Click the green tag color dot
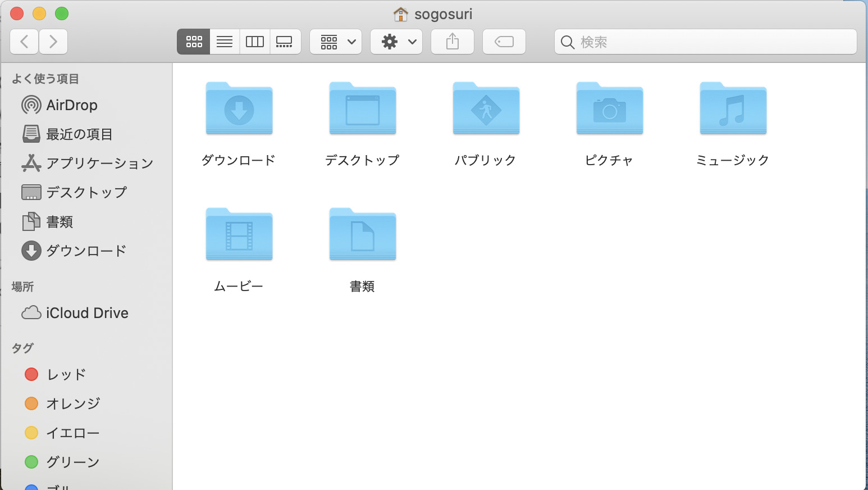Image resolution: width=868 pixels, height=490 pixels. (x=31, y=462)
